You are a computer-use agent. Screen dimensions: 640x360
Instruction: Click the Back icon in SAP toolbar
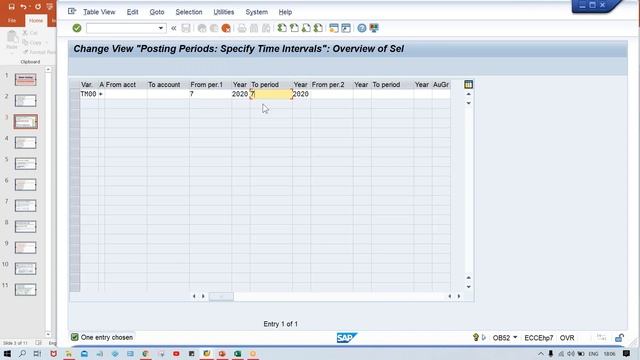click(x=202, y=28)
